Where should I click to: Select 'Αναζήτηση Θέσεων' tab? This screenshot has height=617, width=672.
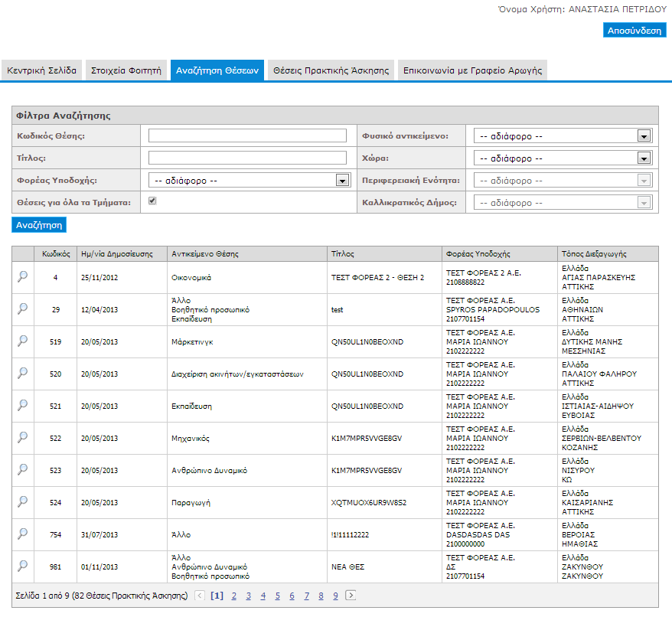[x=217, y=70]
